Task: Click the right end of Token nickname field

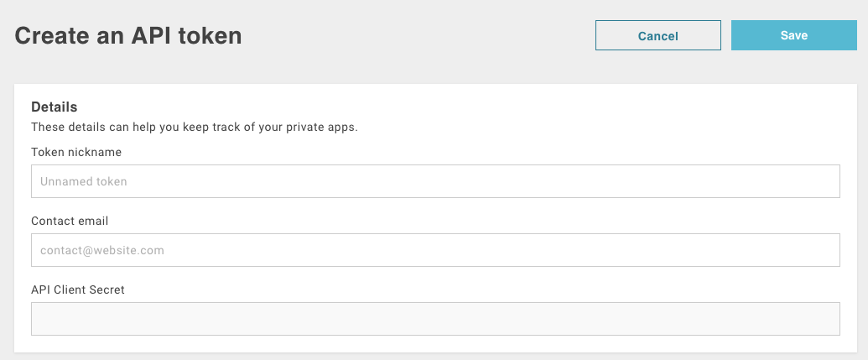Action: [x=822, y=181]
